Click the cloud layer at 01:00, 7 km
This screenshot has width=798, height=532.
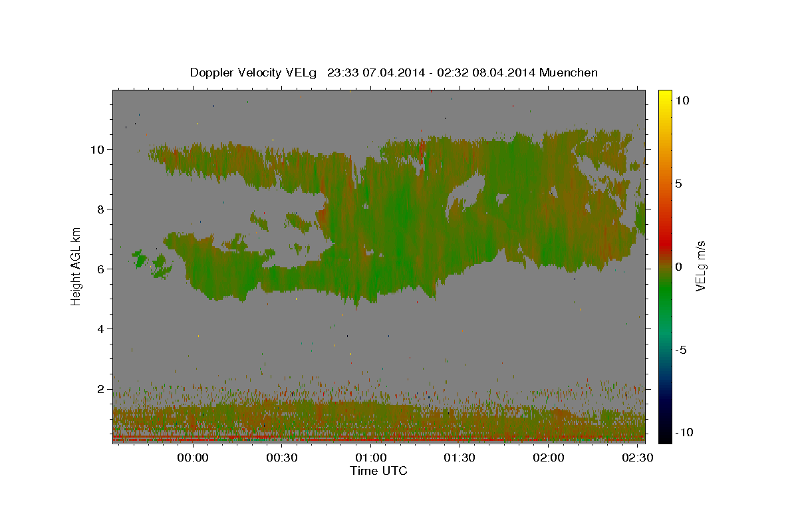pyautogui.click(x=371, y=239)
